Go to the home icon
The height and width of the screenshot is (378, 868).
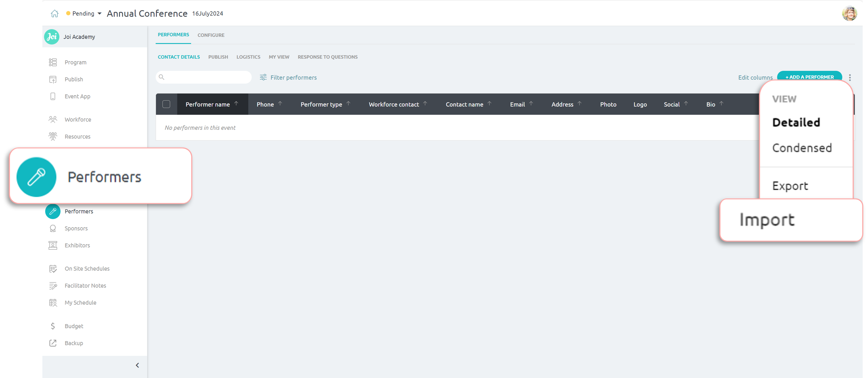pyautogui.click(x=55, y=13)
